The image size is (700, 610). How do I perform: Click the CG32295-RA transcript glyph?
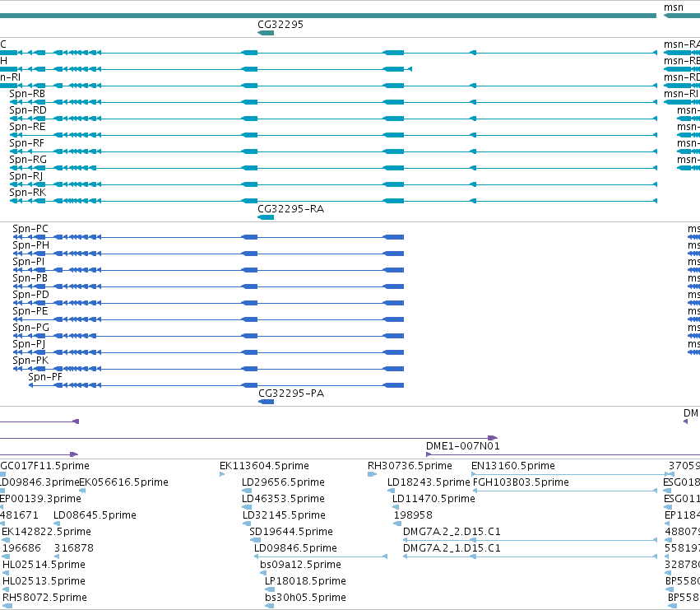pyautogui.click(x=266, y=217)
